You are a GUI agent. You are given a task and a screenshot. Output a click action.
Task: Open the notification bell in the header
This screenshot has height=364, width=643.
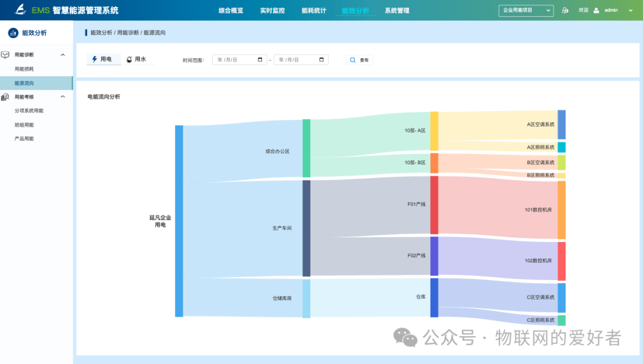[x=565, y=10]
